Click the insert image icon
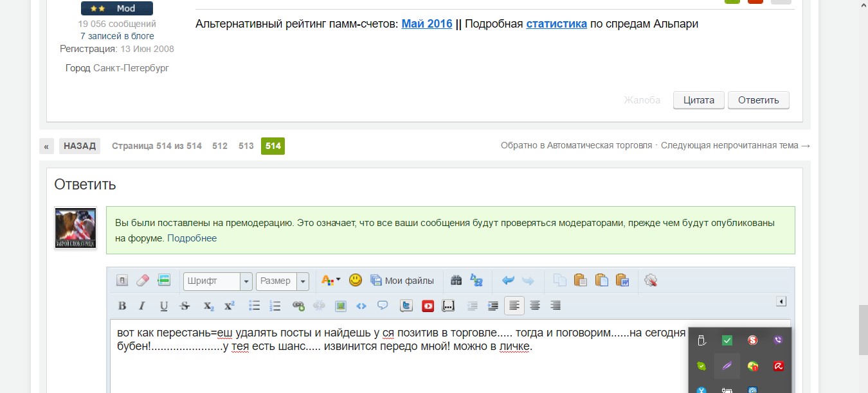The height and width of the screenshot is (393, 868). click(340, 306)
